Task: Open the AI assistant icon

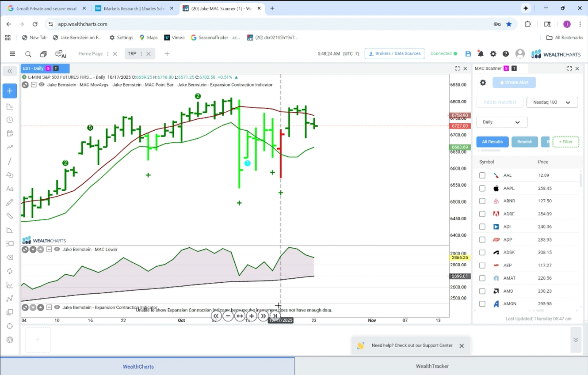Action: point(61,54)
